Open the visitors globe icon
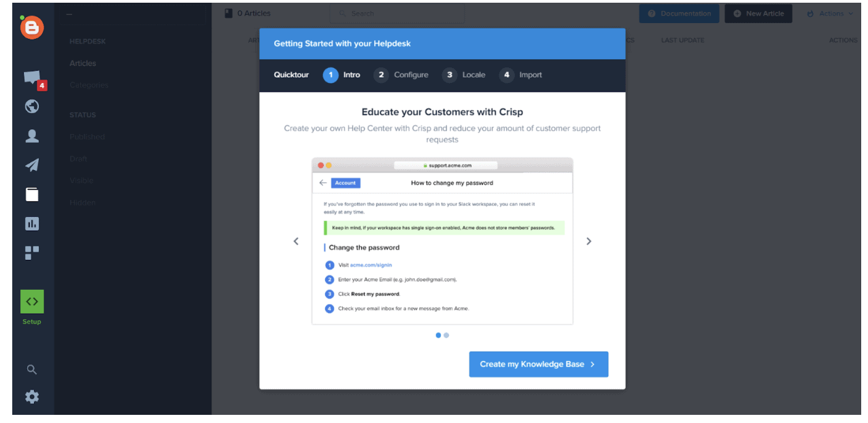This screenshot has width=868, height=423. tap(32, 107)
